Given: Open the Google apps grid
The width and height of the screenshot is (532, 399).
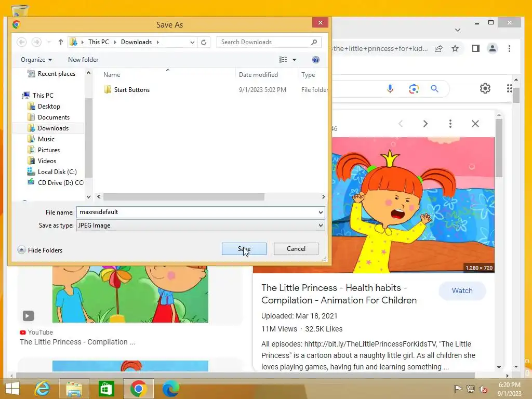Looking at the screenshot, I should click(x=509, y=88).
